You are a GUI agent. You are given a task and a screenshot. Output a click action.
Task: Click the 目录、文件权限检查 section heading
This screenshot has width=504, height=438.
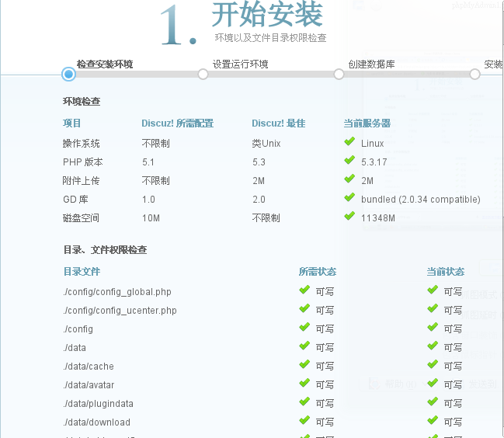coord(105,250)
